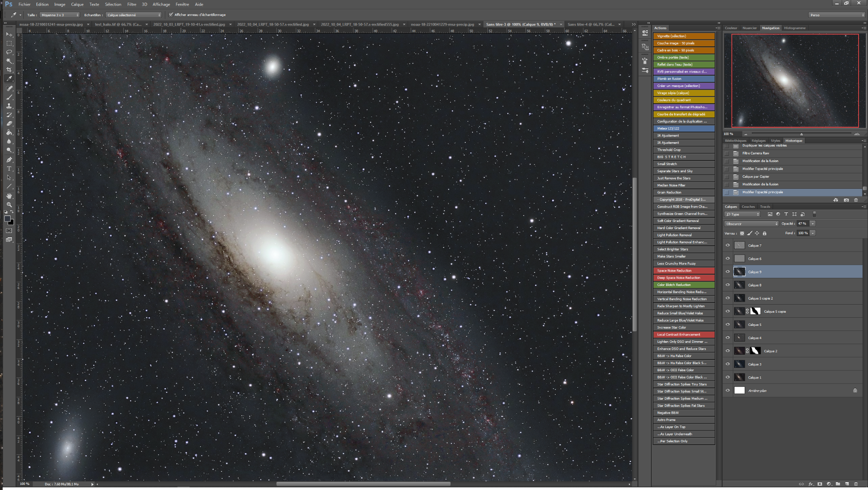Create new document from current history state
The image size is (868, 490).
[835, 200]
